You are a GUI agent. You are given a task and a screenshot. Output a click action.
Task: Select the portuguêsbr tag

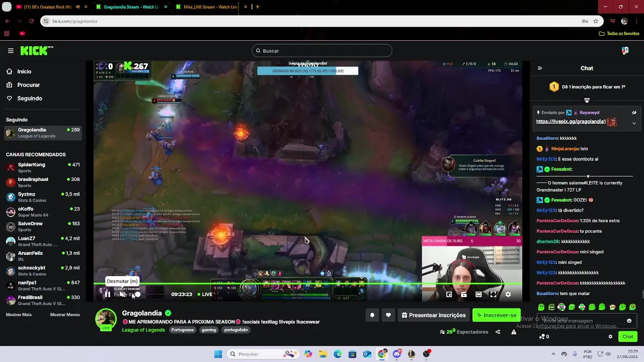point(236,330)
